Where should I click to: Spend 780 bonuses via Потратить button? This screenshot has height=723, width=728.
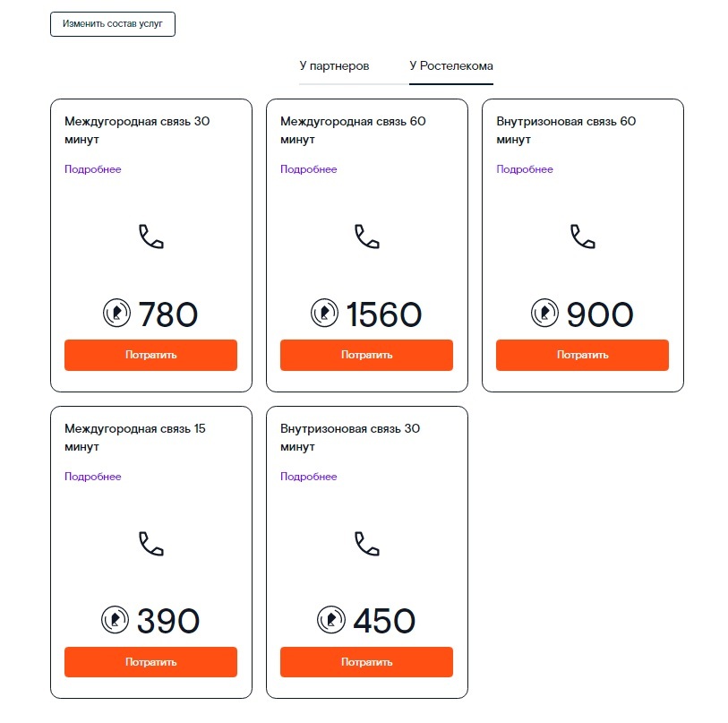pos(150,355)
